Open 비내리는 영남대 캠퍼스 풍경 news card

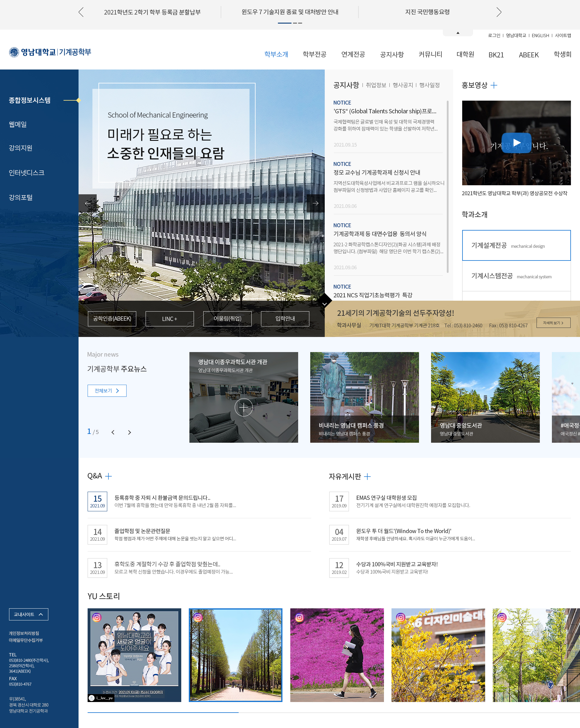(364, 397)
